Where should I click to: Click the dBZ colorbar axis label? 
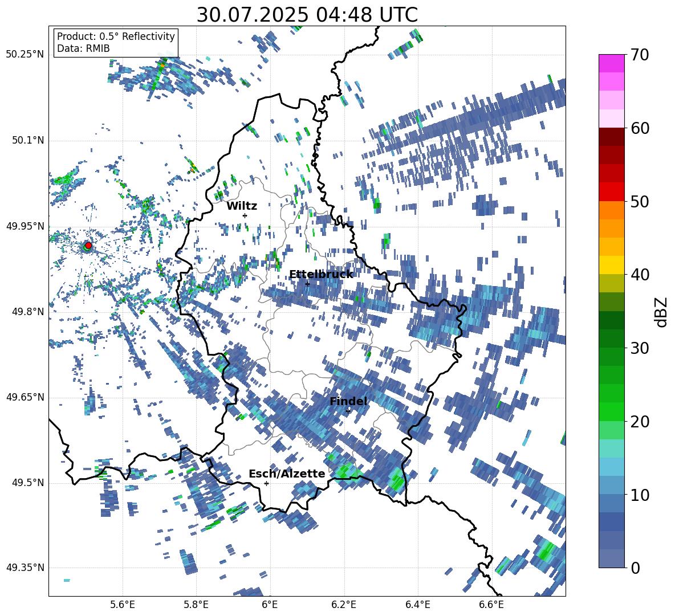[x=662, y=312]
